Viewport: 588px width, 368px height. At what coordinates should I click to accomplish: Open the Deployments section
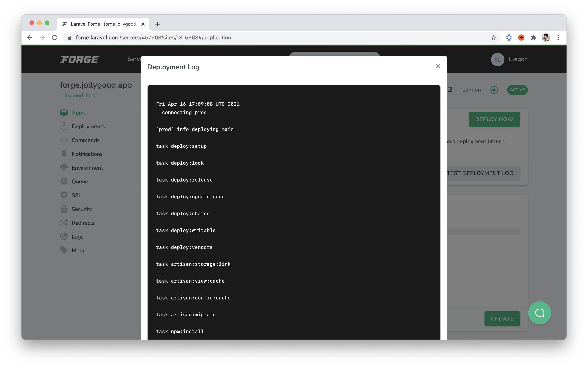[x=88, y=126]
